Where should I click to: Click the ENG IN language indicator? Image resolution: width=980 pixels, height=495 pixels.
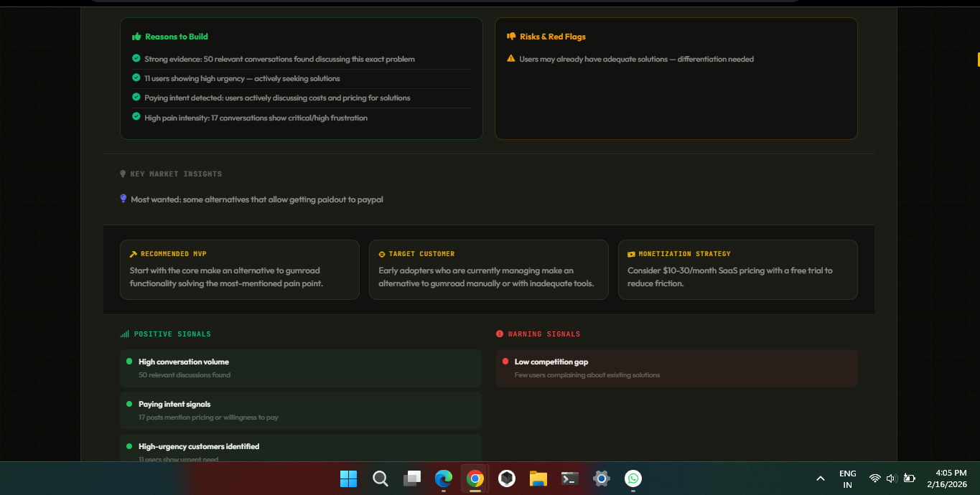pyautogui.click(x=848, y=479)
